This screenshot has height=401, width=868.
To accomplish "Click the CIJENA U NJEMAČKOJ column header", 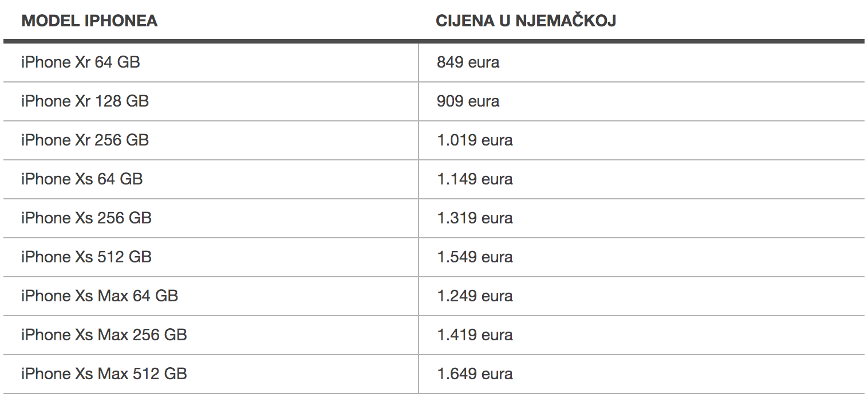I will tap(526, 21).
